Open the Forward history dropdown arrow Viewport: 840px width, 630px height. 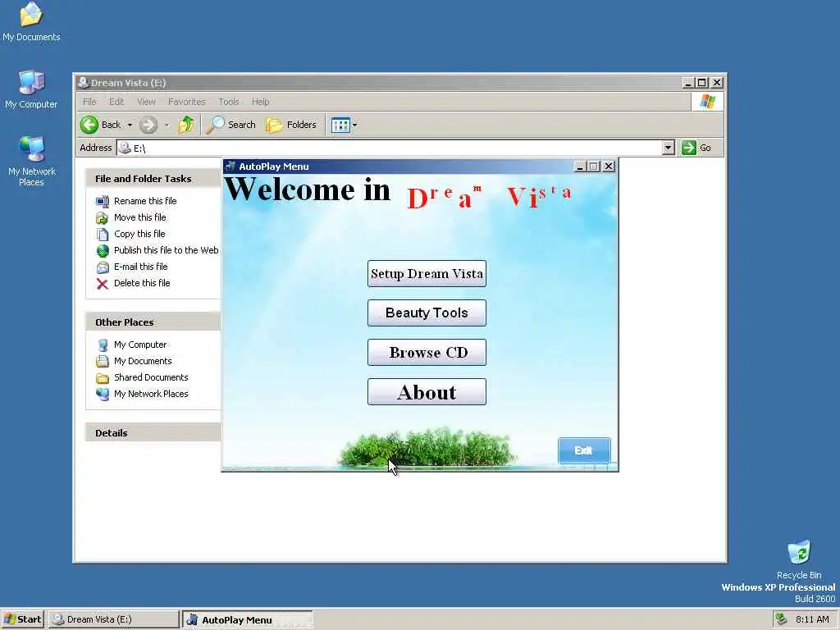(x=167, y=125)
